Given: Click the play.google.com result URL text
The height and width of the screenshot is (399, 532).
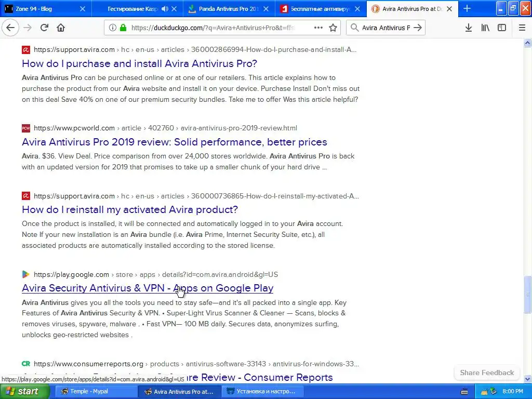Looking at the screenshot, I should coord(156,274).
